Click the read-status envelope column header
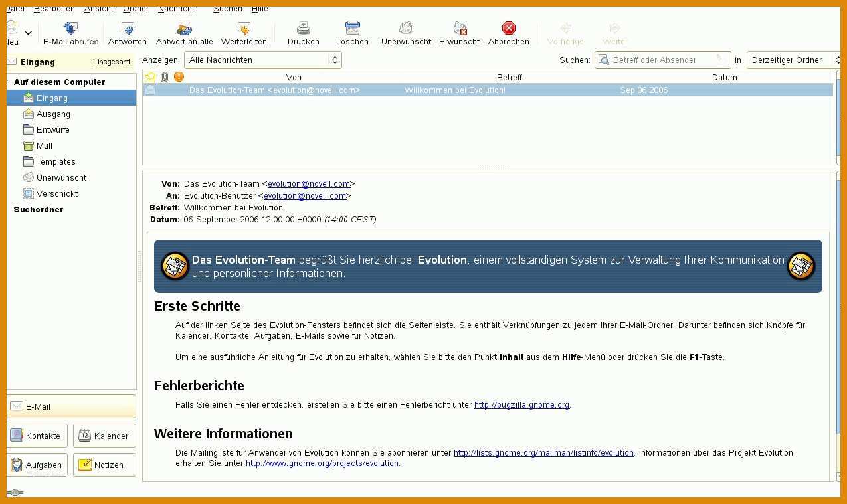This screenshot has height=504, width=847. pos(150,77)
